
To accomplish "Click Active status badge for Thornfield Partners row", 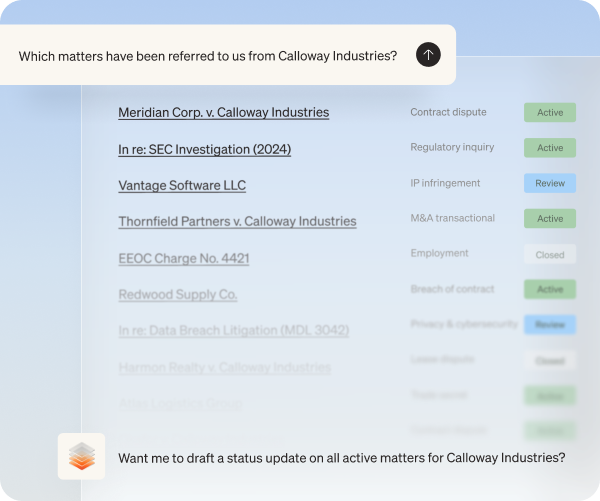I will click(550, 219).
